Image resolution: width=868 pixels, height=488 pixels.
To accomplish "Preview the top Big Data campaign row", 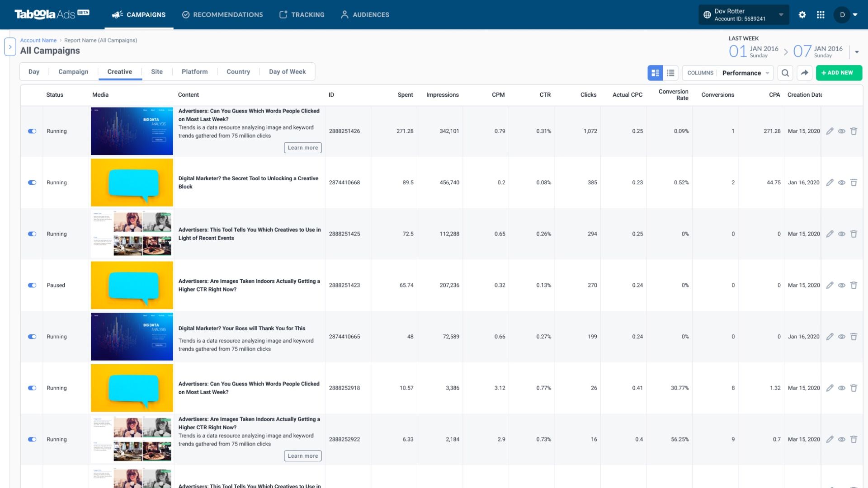I will click(x=842, y=131).
